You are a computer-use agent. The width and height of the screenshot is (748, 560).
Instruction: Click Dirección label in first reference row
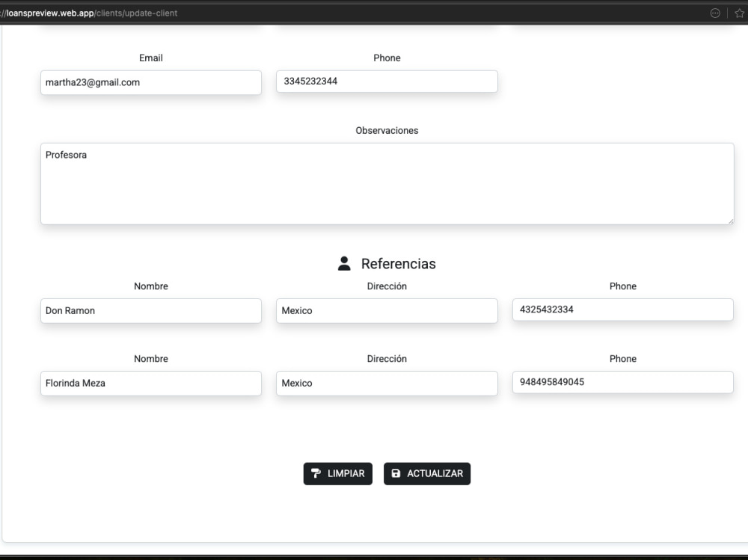coord(387,286)
